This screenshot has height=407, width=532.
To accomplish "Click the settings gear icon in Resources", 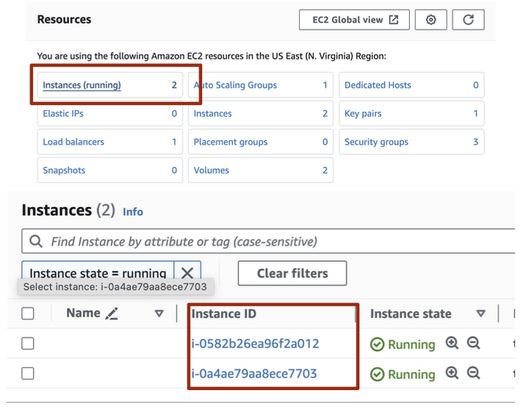I will click(431, 20).
